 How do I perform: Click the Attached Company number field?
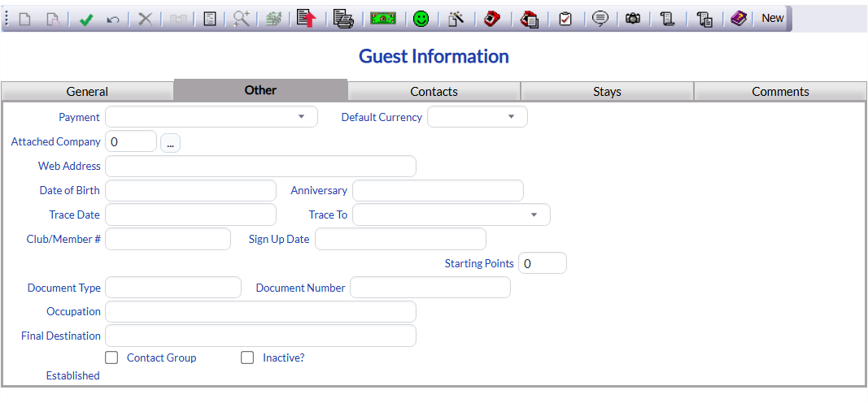coord(131,141)
